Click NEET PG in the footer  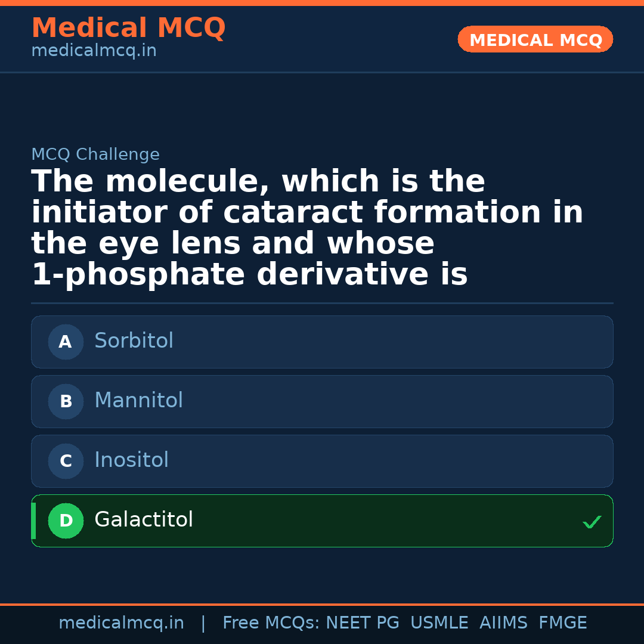363,623
